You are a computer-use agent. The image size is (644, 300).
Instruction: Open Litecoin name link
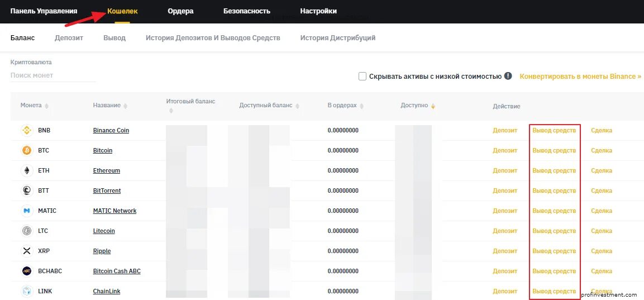click(x=104, y=231)
